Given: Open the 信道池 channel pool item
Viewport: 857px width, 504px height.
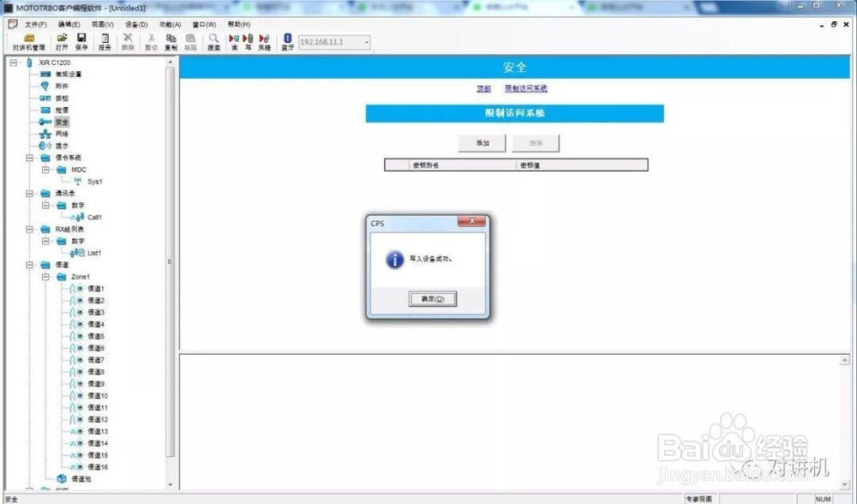Looking at the screenshot, I should [x=81, y=479].
